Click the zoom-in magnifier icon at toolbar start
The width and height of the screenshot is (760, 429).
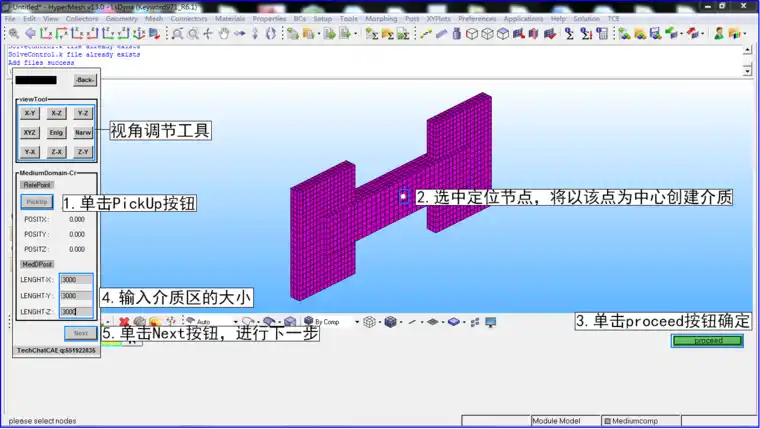click(14, 33)
